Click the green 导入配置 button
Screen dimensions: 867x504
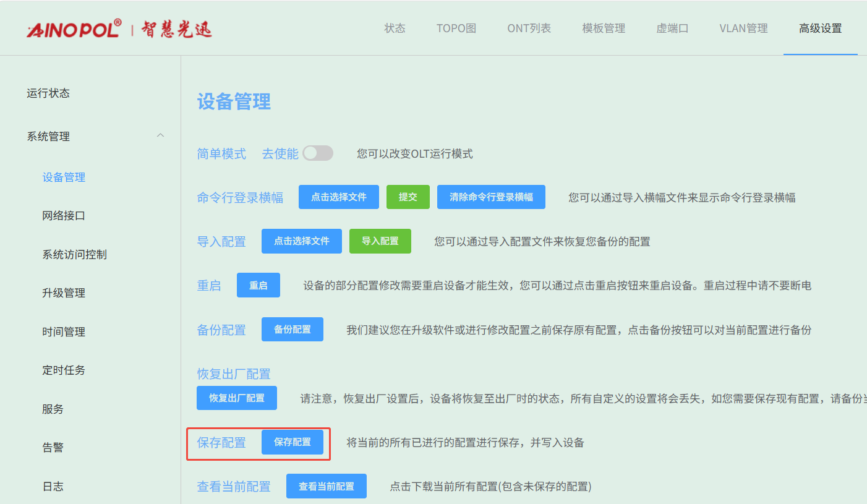(380, 241)
